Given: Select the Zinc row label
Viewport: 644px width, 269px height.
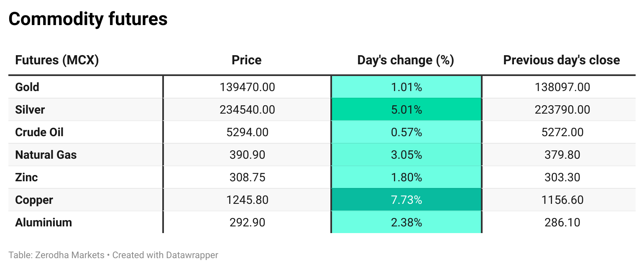Looking at the screenshot, I should coord(26,178).
